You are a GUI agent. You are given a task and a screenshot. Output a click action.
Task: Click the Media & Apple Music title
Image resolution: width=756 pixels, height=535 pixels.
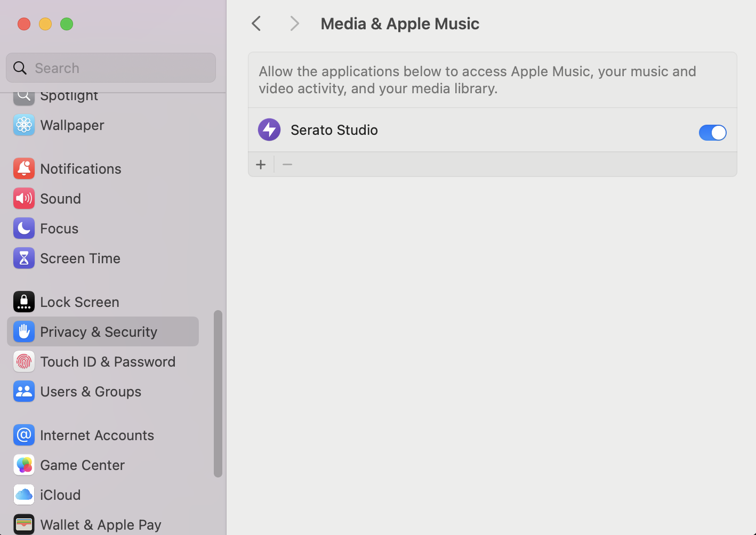(x=400, y=23)
